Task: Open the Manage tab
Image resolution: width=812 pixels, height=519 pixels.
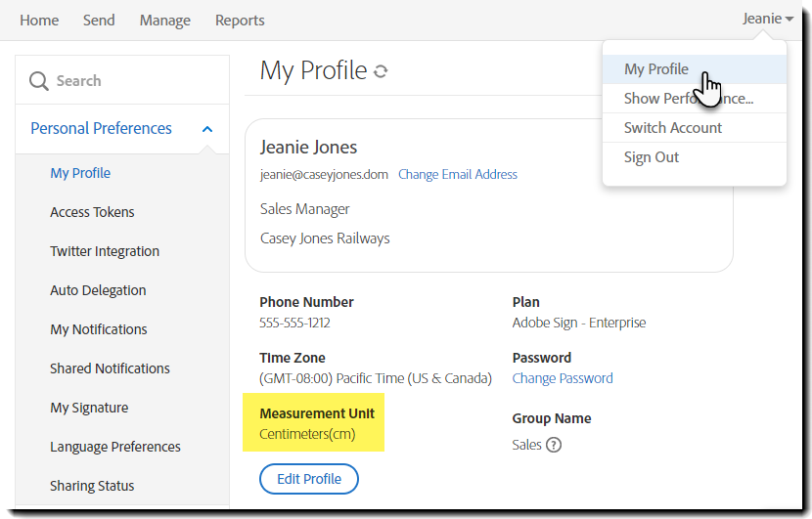Action: tap(165, 20)
